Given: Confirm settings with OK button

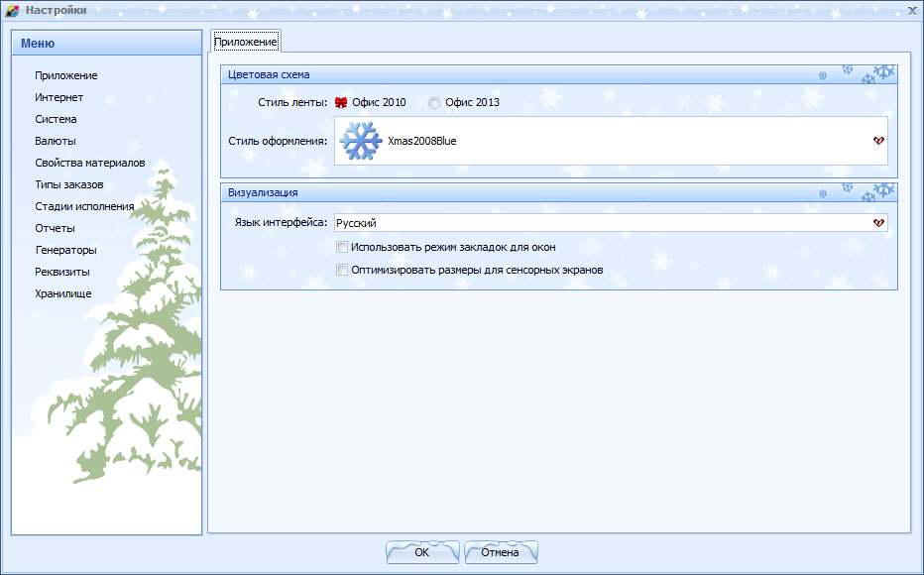Looking at the screenshot, I should pos(422,552).
